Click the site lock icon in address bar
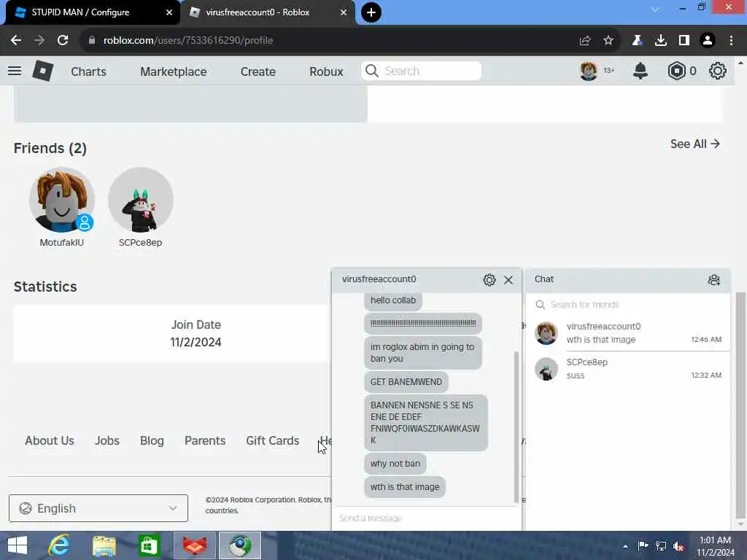 tap(92, 41)
